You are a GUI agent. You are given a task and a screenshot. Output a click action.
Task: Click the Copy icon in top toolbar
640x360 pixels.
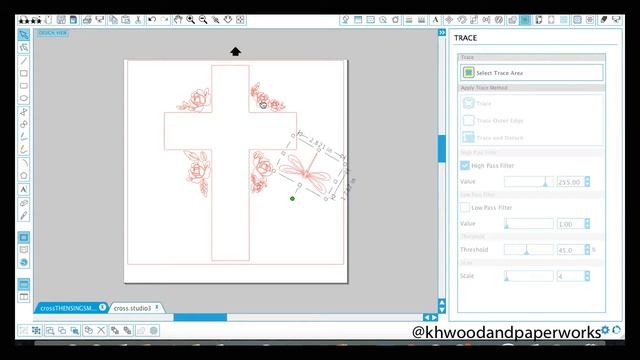pyautogui.click(x=113, y=20)
